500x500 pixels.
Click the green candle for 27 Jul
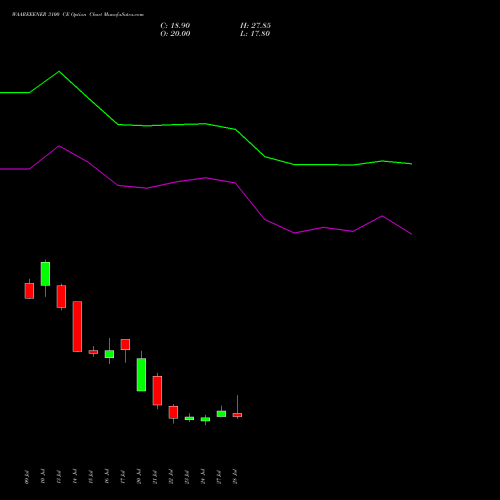221,414
